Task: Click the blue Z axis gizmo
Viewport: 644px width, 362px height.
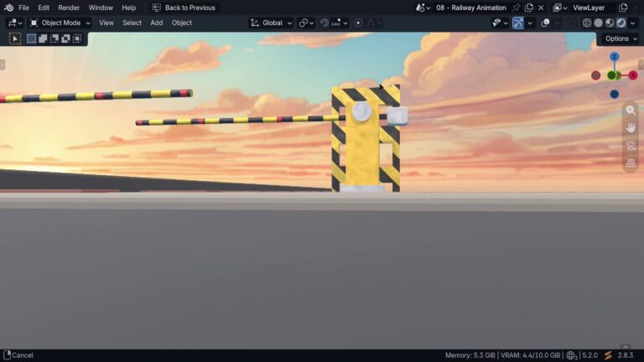Action: point(614,57)
